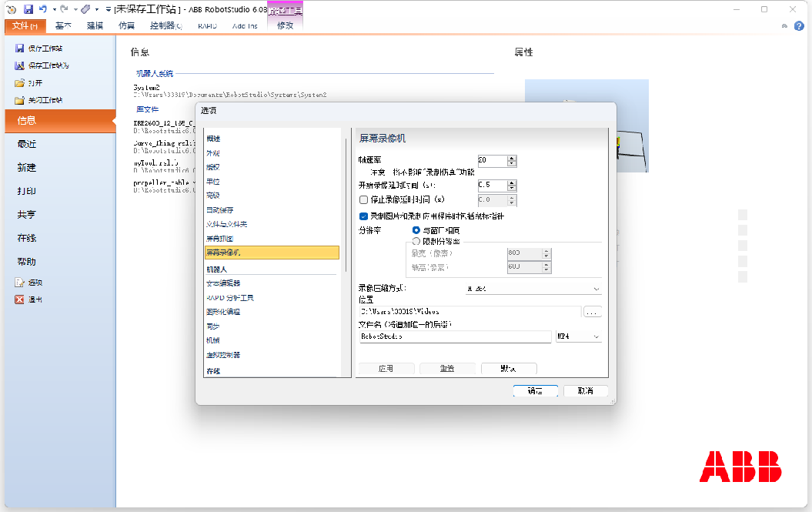Screen dimensions: 812x512
Task: Switch to the 仿真 ribbon tab
Action: (x=126, y=26)
